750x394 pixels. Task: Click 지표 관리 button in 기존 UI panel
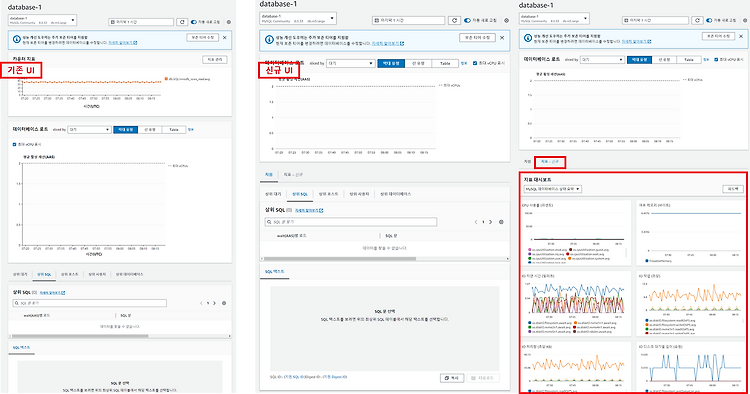(x=215, y=60)
